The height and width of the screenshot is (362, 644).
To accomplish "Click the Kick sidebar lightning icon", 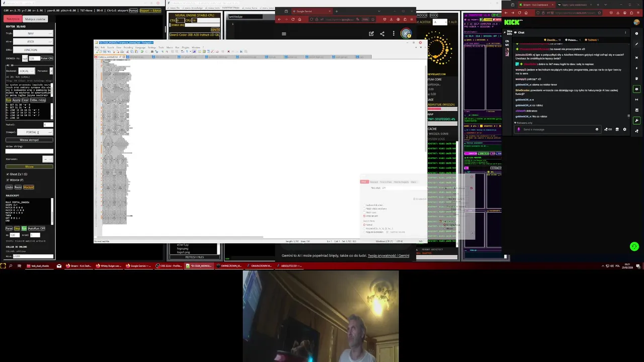I will (x=636, y=68).
